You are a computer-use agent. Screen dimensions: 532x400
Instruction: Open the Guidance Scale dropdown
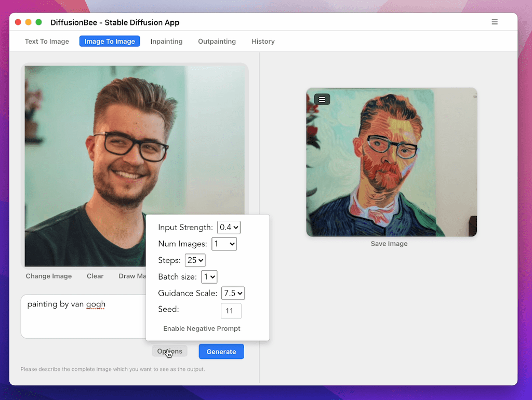pos(233,293)
